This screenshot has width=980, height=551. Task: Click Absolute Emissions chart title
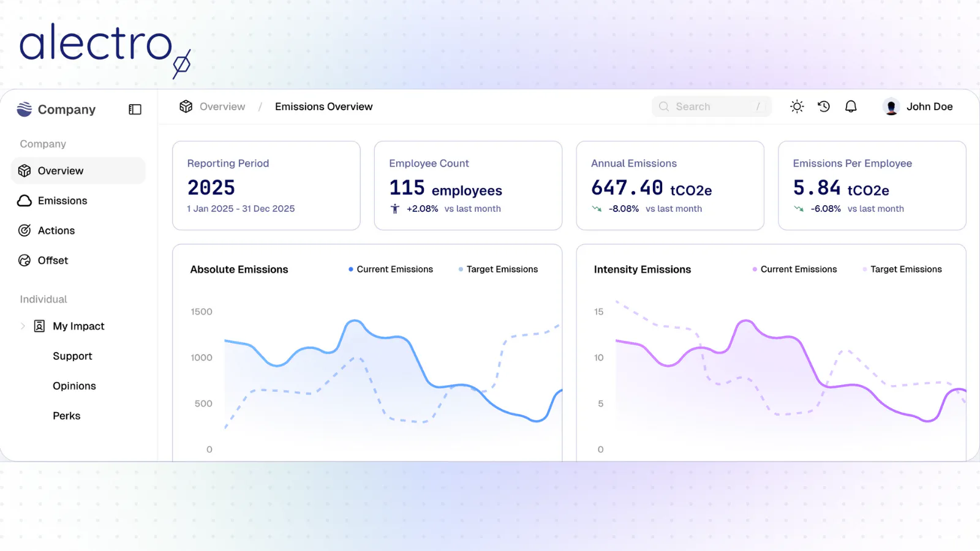(x=239, y=269)
